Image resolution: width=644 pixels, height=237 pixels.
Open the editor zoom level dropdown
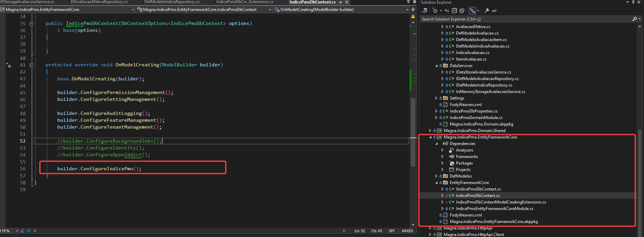click(17, 231)
